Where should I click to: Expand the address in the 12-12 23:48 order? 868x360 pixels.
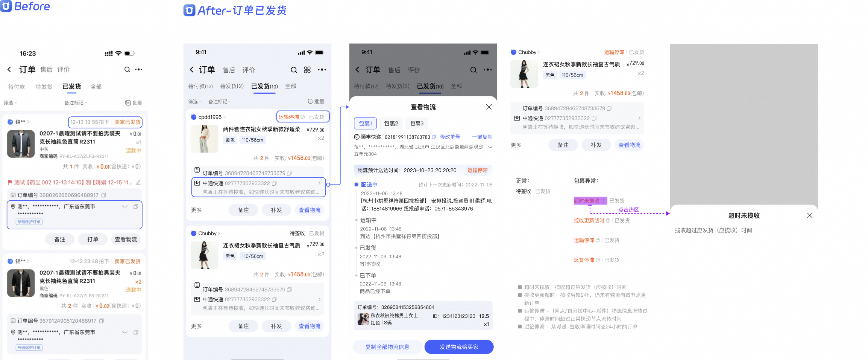125,332
